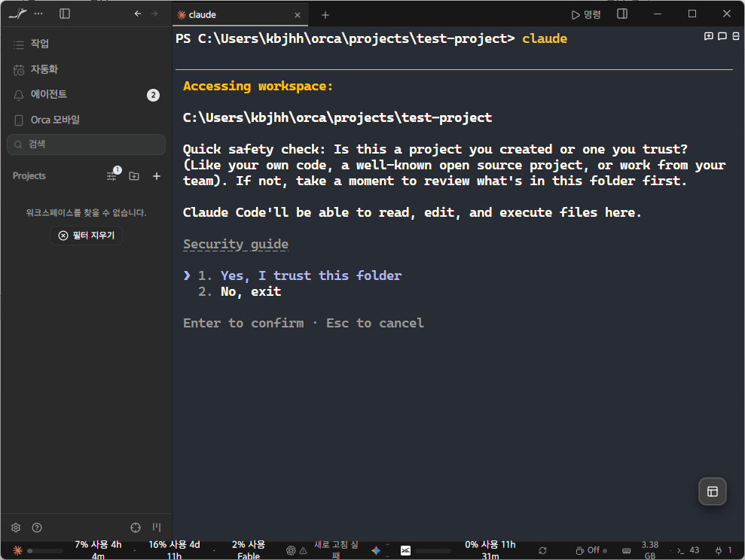The width and height of the screenshot is (745, 560).
Task: Click the stacked rows icon in terminal corner
Action: 735,36
